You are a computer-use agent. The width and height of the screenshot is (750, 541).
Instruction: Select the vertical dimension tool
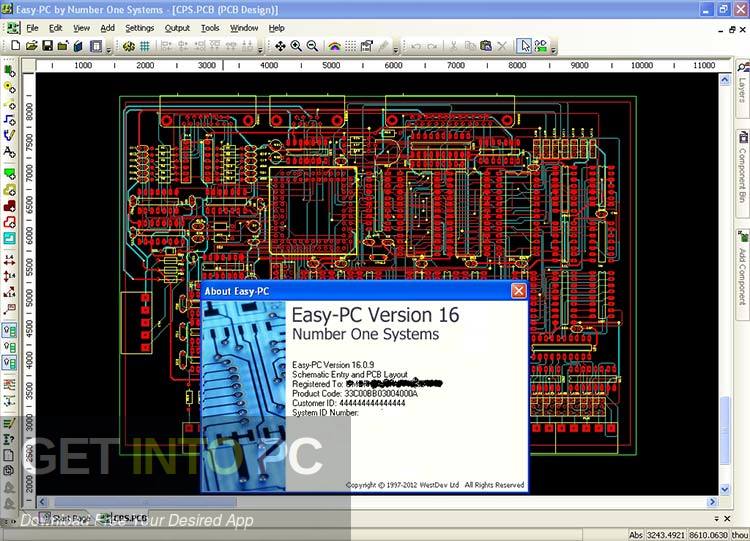click(x=10, y=276)
